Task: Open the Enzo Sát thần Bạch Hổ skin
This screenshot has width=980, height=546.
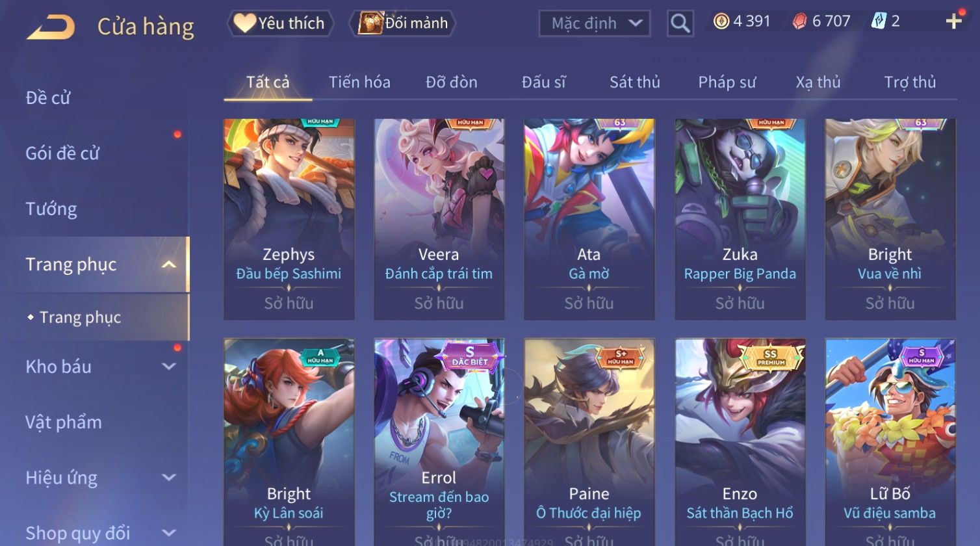Action: click(x=740, y=442)
